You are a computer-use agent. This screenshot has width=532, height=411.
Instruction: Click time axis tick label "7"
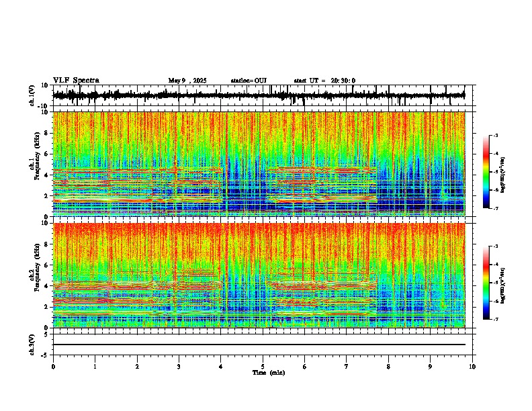click(347, 367)
